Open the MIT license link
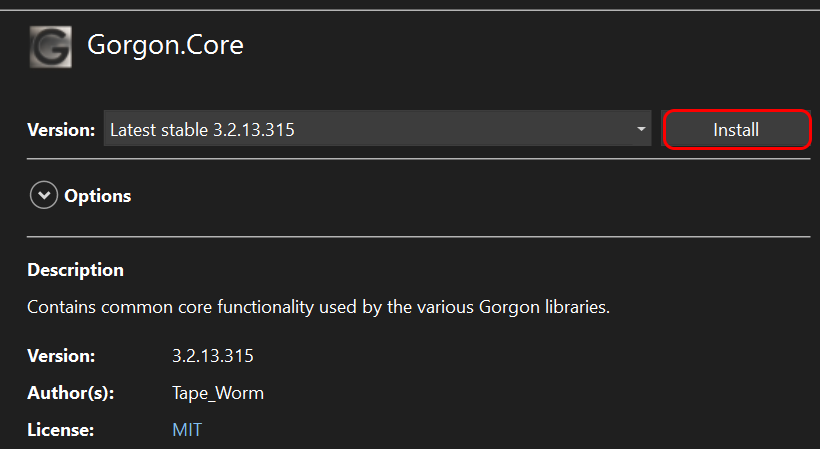This screenshot has height=449, width=820. coord(187,430)
